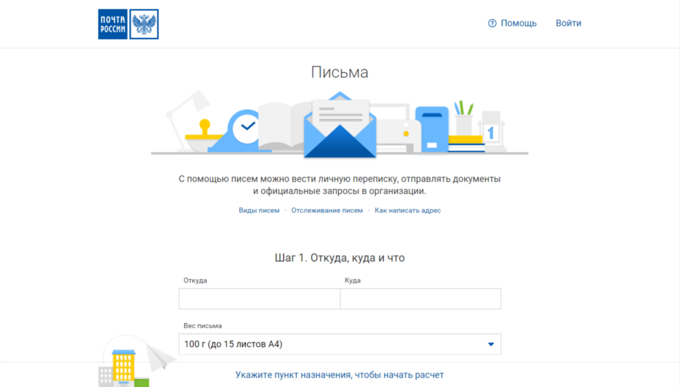Focus the Куда destination input field

(421, 299)
